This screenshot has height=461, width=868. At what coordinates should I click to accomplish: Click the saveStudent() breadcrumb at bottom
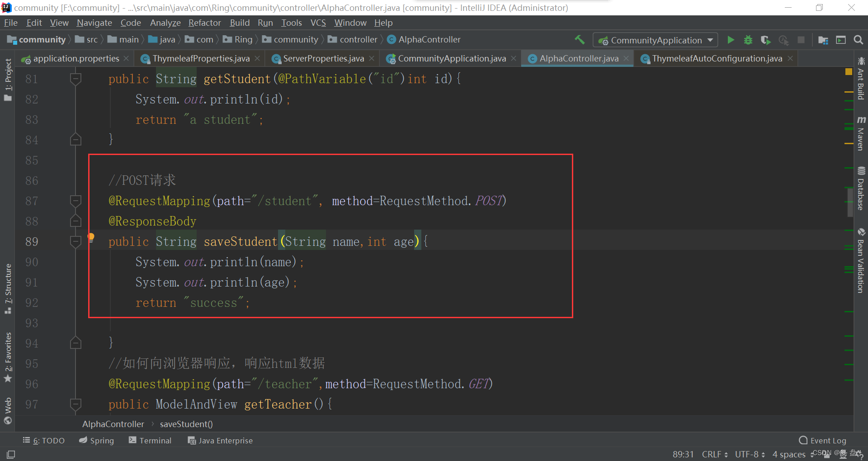click(186, 424)
